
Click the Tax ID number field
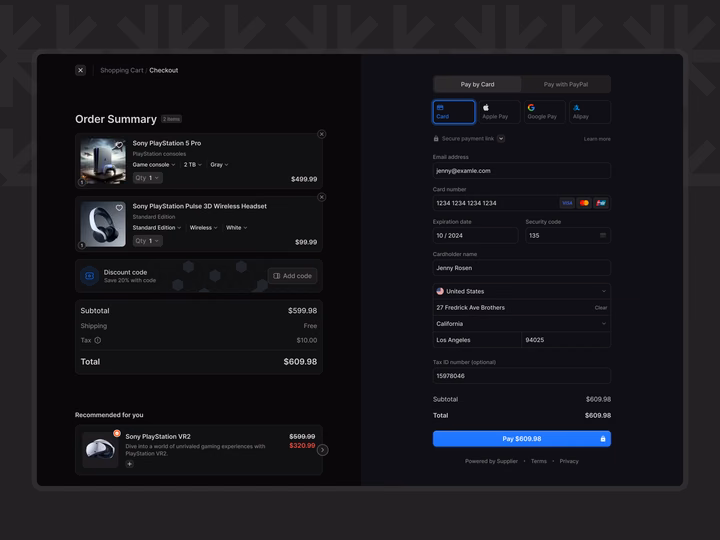(x=522, y=376)
